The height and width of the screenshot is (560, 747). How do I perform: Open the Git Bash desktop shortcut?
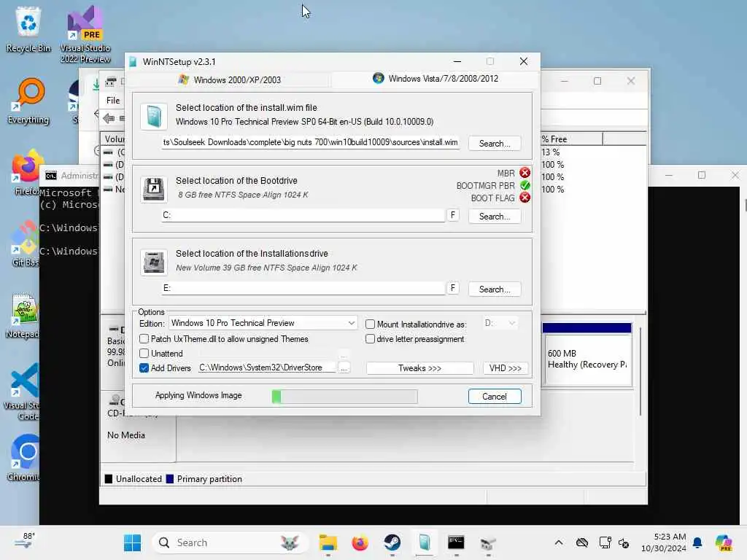point(25,244)
